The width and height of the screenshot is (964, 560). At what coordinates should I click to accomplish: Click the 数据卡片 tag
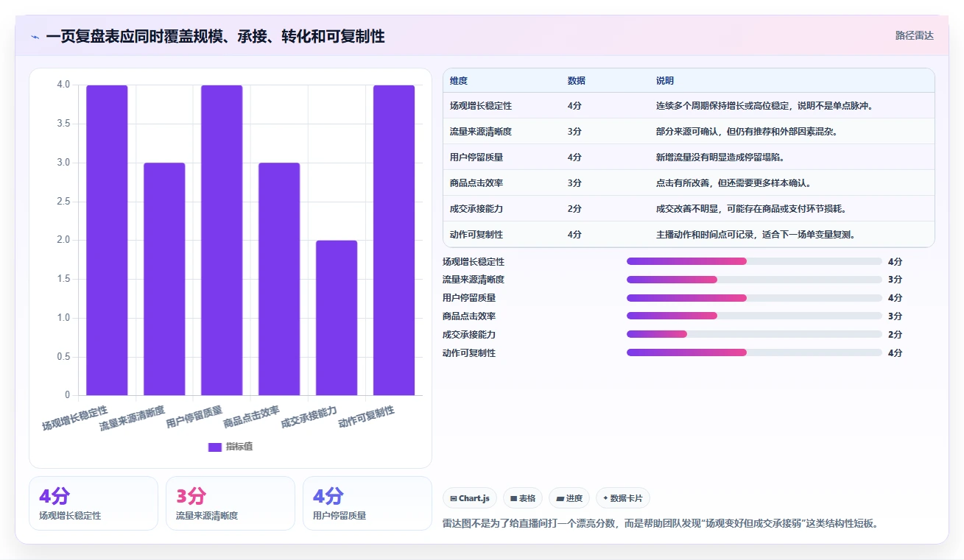coord(622,498)
